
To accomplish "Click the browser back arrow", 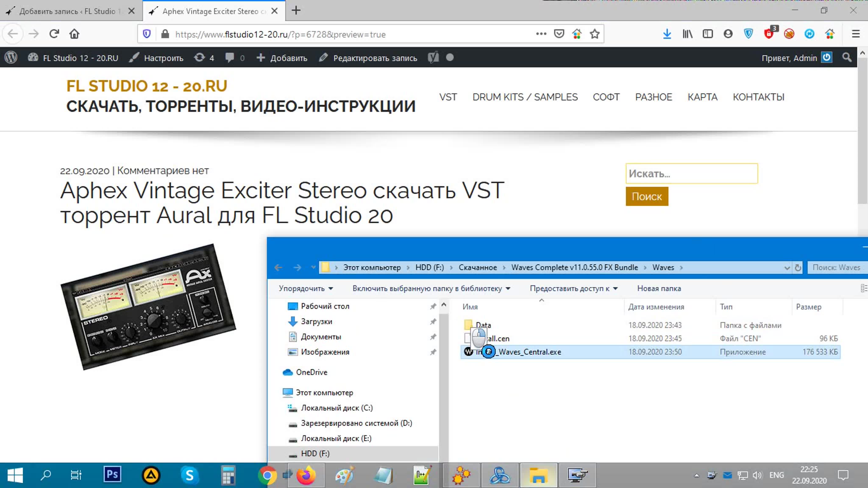I will click(13, 34).
